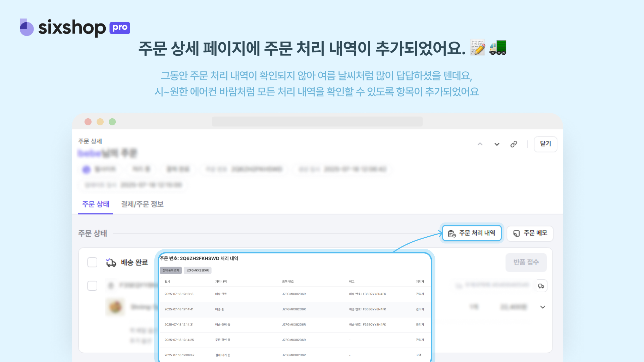The height and width of the screenshot is (362, 644).
Task: Open the 결제/주문 정보 tab
Action: pos(142,204)
